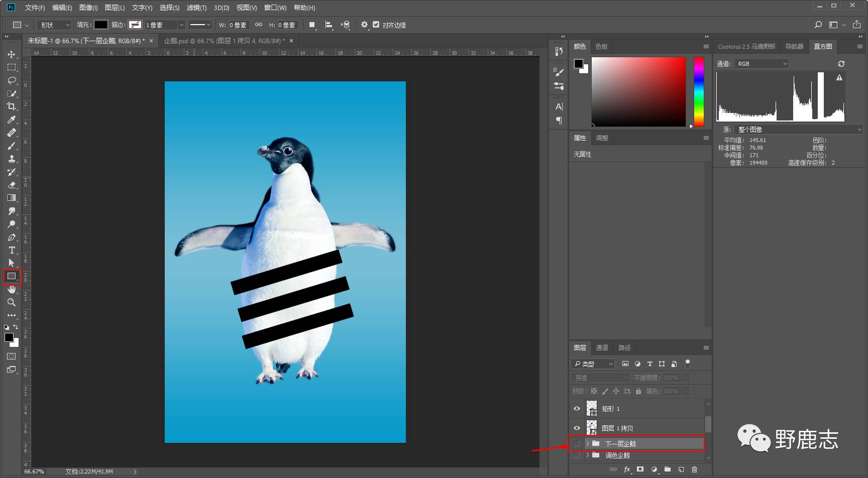Viewport: 868px width, 478px height.
Task: Create a new group with folder icon
Action: 668,469
